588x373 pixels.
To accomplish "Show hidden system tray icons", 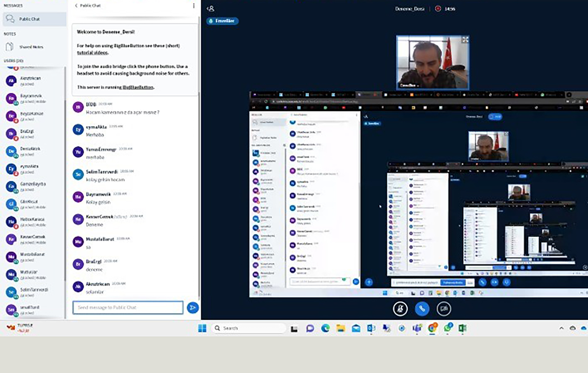I will [x=561, y=328].
